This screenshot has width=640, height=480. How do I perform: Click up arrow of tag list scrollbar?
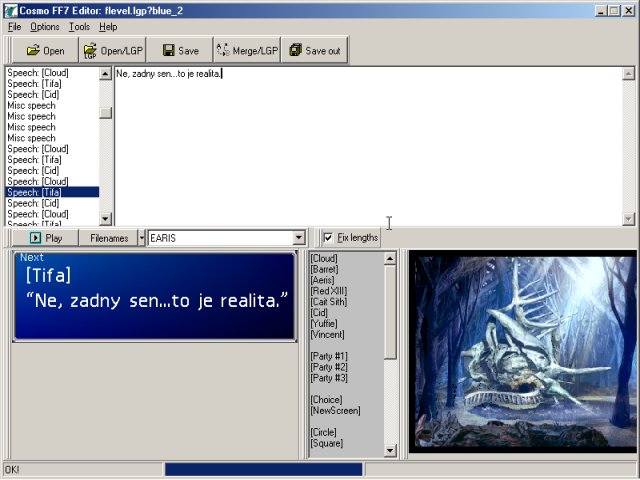tap(390, 258)
